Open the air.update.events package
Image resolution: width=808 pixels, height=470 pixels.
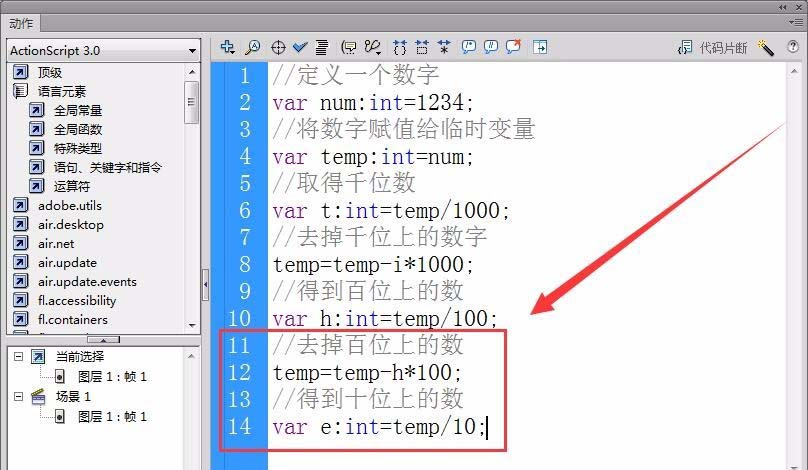click(x=87, y=282)
